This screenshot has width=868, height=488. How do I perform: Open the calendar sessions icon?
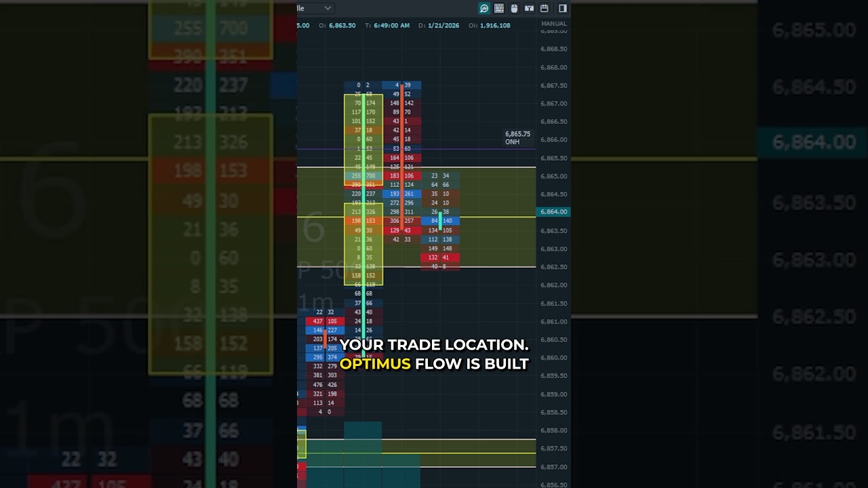(x=544, y=8)
